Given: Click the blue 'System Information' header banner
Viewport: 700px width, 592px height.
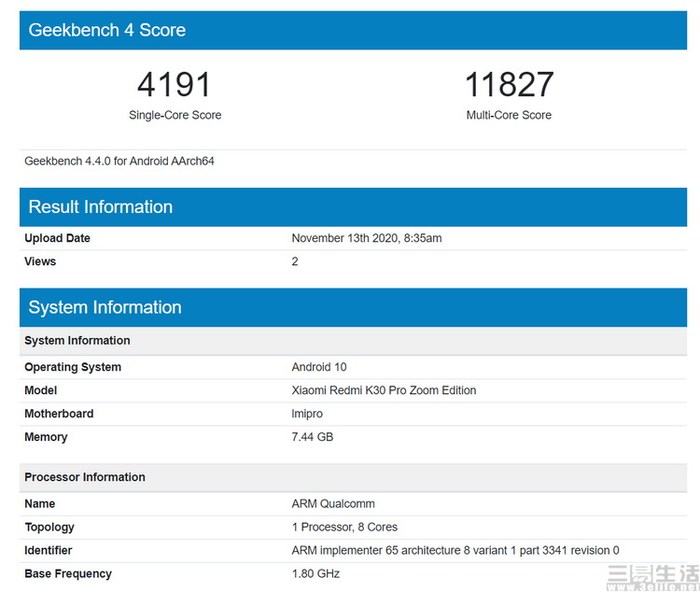Looking at the screenshot, I should pos(353,308).
